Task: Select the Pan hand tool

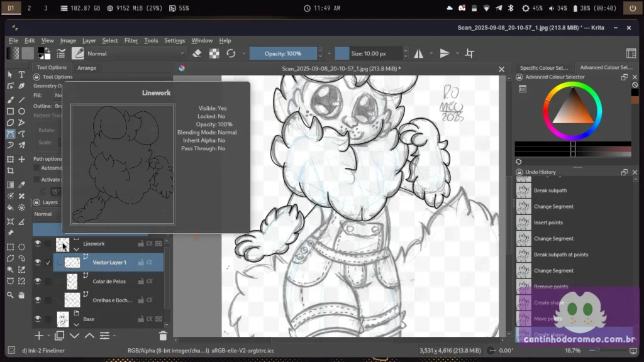Action: 22,295
